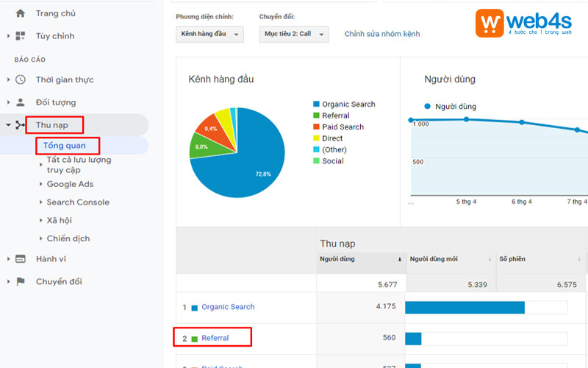Click the Chuyển đổi flag icon
588x368 pixels.
[x=21, y=281]
